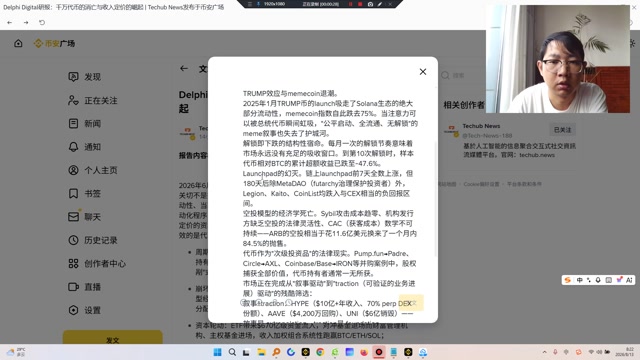Open 历史记录 in the sidebar
Screen dimensions: 640x360
point(93,240)
